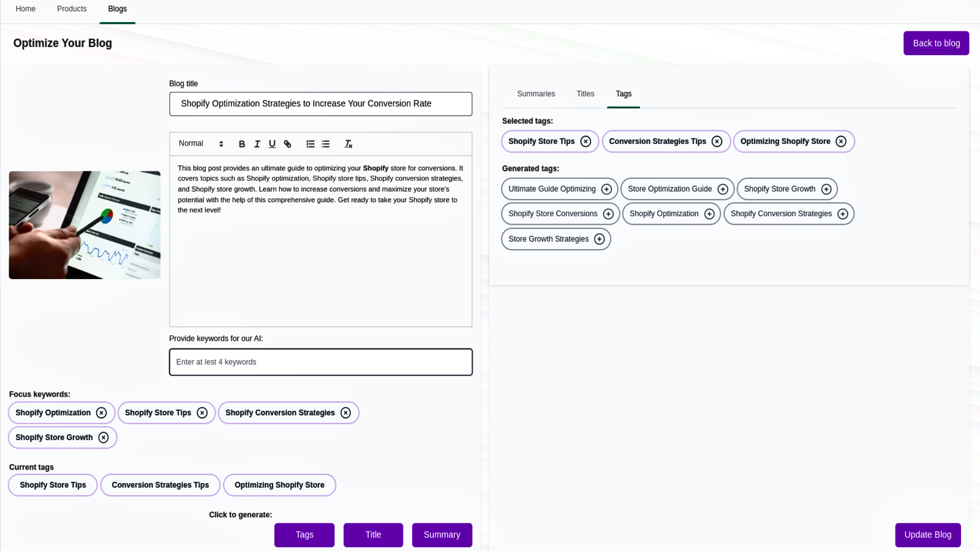Select the Tags tab in results panel
980x551 pixels.
click(x=624, y=94)
